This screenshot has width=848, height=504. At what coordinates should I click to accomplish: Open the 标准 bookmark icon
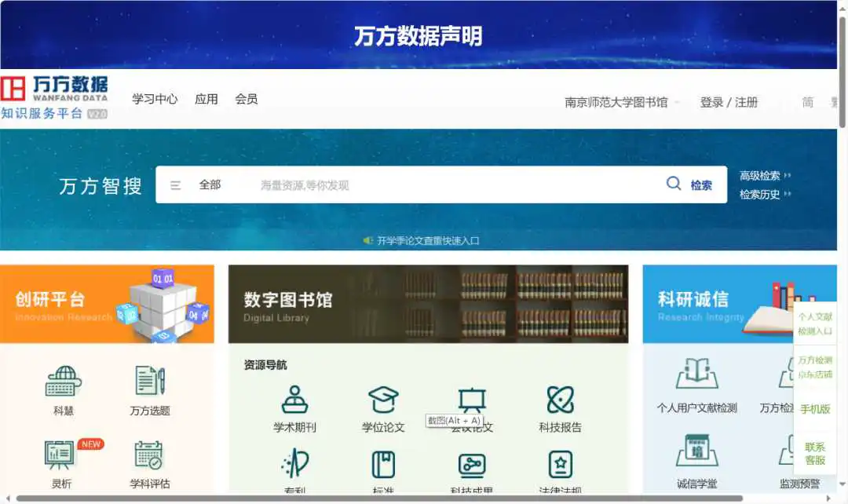(x=383, y=464)
